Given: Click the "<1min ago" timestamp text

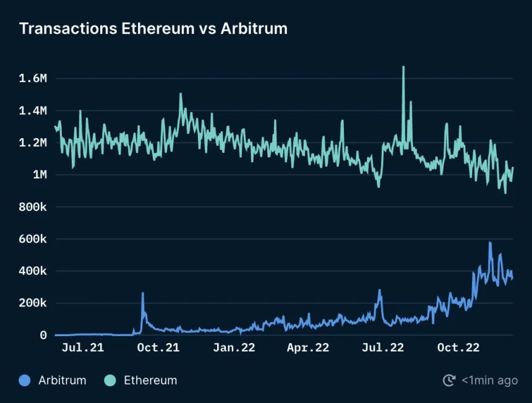Looking at the screenshot, I should [489, 381].
